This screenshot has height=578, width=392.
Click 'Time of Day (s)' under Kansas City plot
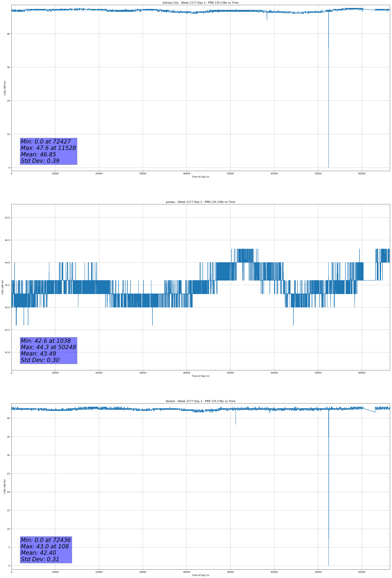[x=200, y=177]
